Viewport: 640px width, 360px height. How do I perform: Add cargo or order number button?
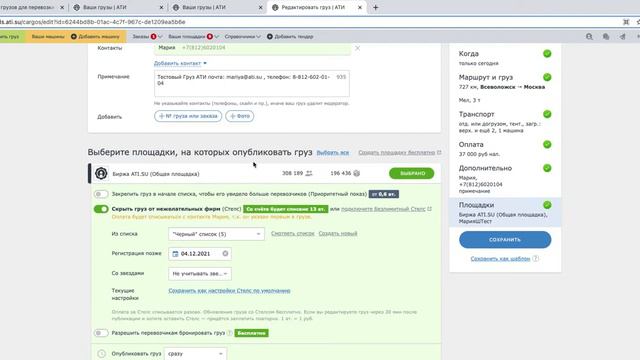click(188, 116)
